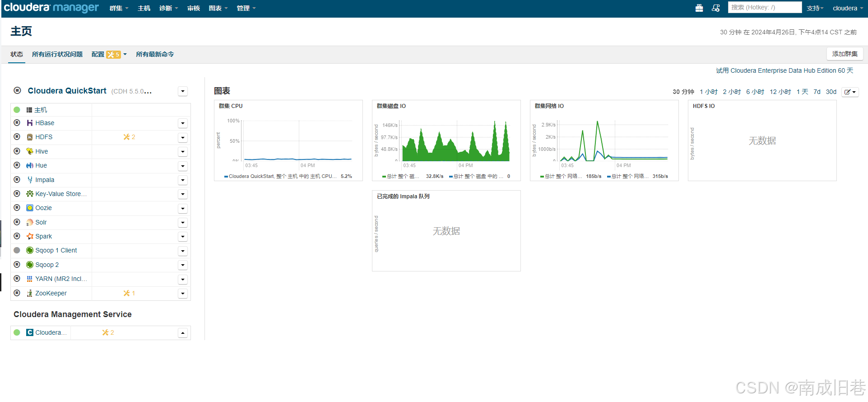Image resolution: width=868 pixels, height=402 pixels.
Task: Open the Impala actions dropdown
Action: 183,180
